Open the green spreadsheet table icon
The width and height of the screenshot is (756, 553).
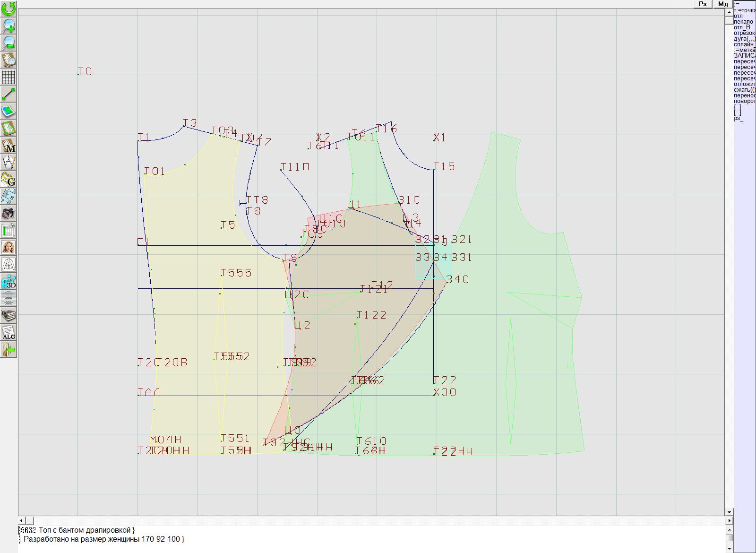9,230
